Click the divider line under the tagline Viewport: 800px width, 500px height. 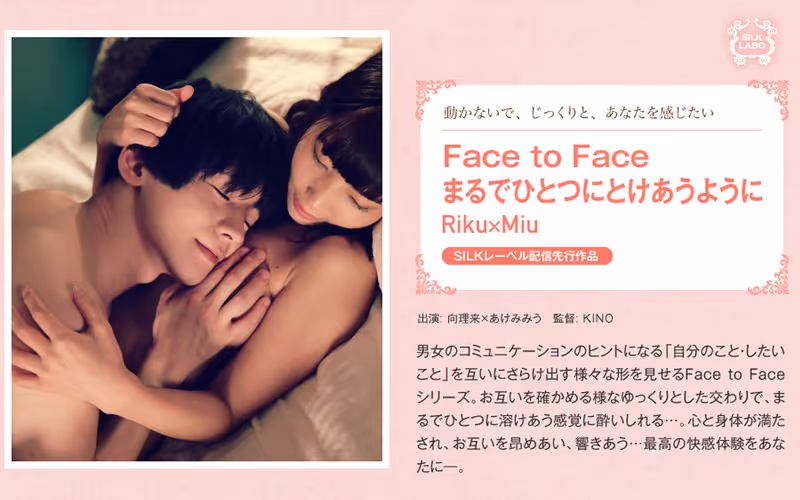[602, 130]
